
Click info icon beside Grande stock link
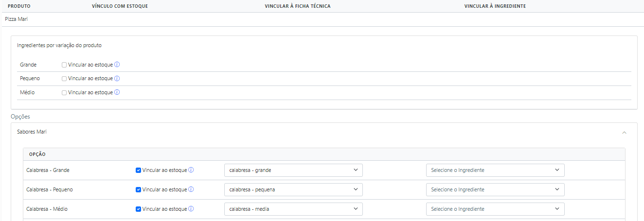117,65
